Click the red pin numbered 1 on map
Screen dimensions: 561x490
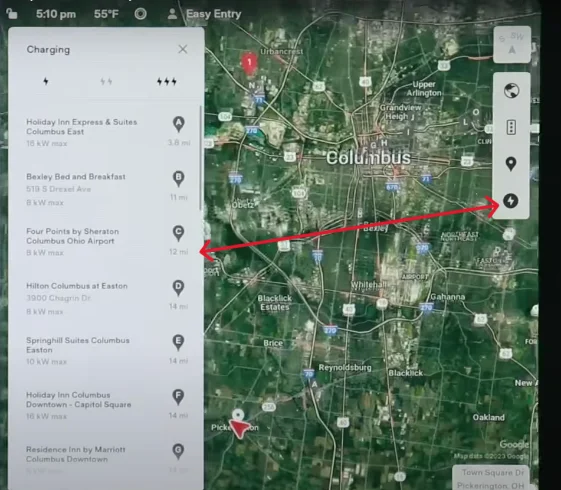249,63
